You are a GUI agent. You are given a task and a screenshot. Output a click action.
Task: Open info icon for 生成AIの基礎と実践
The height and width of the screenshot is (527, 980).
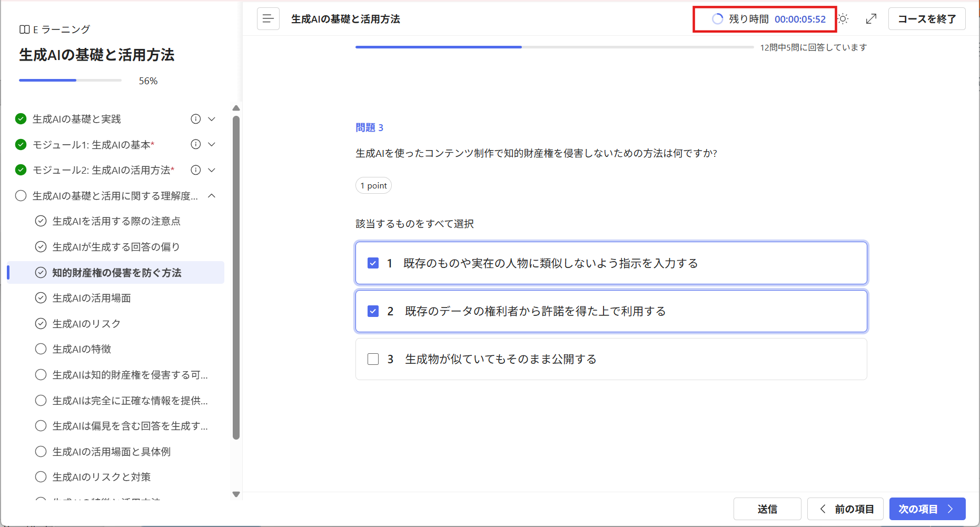(196, 119)
